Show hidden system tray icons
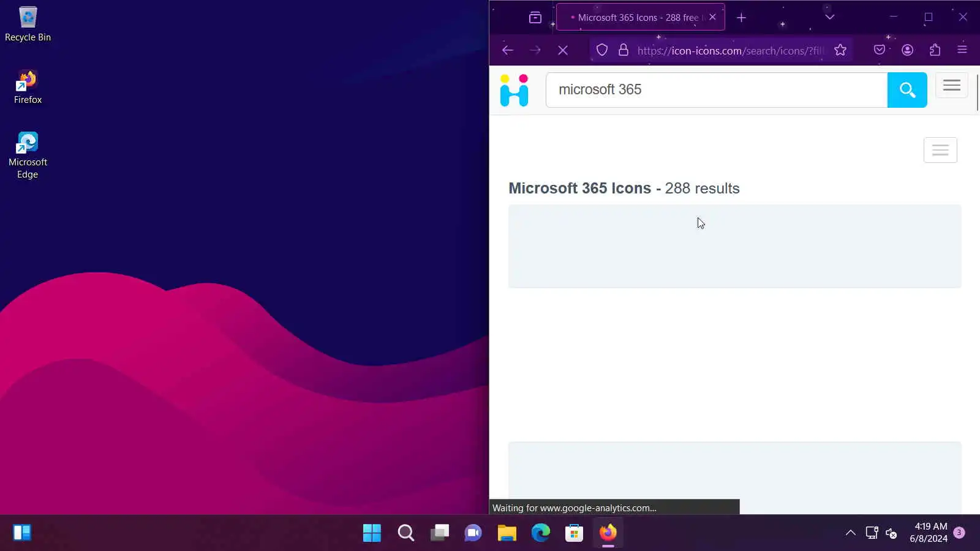The height and width of the screenshot is (551, 980). click(x=850, y=533)
